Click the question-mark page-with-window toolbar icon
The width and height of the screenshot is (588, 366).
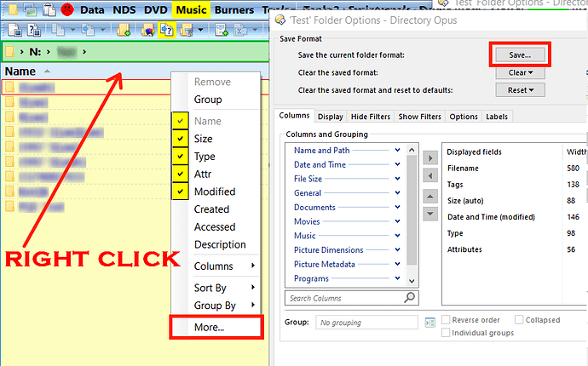point(34,30)
